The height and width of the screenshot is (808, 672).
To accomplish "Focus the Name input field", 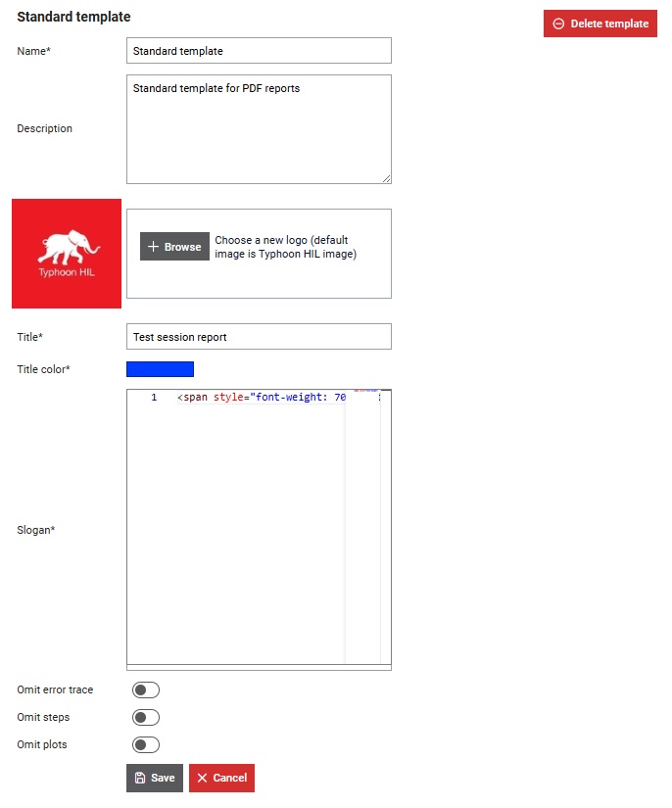I will (x=259, y=51).
